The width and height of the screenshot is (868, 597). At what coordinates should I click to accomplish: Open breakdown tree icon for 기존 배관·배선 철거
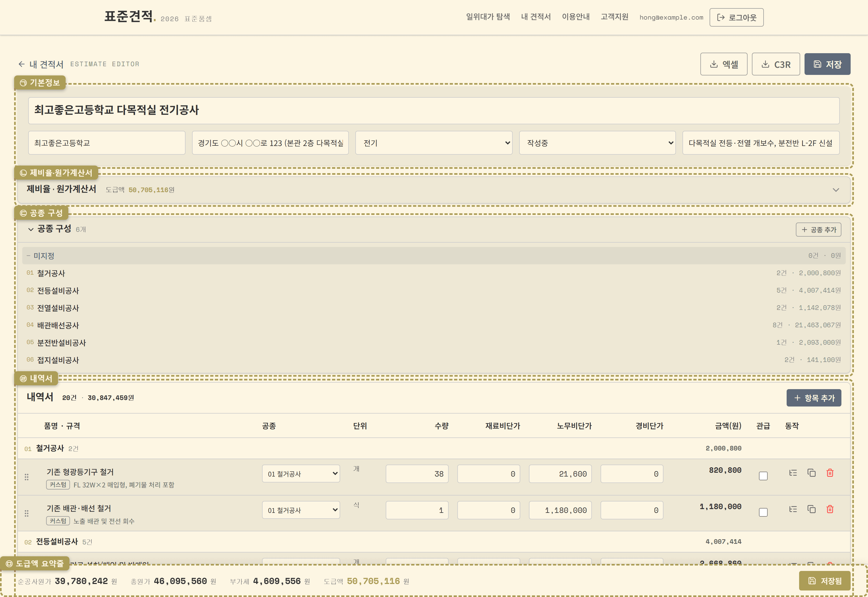(793, 509)
